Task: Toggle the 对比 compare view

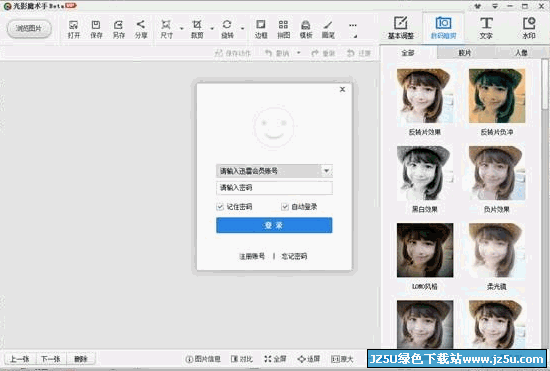Action: (x=242, y=359)
